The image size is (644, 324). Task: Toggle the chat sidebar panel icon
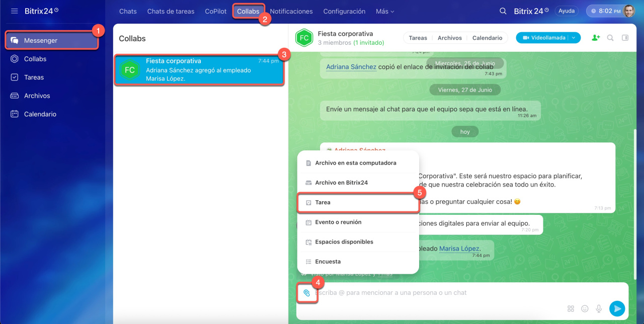[625, 38]
